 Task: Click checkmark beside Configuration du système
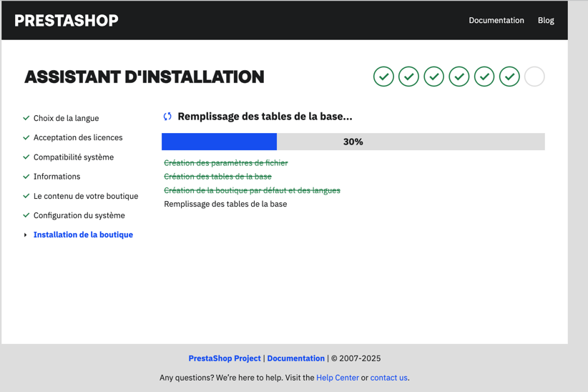pyautogui.click(x=26, y=215)
